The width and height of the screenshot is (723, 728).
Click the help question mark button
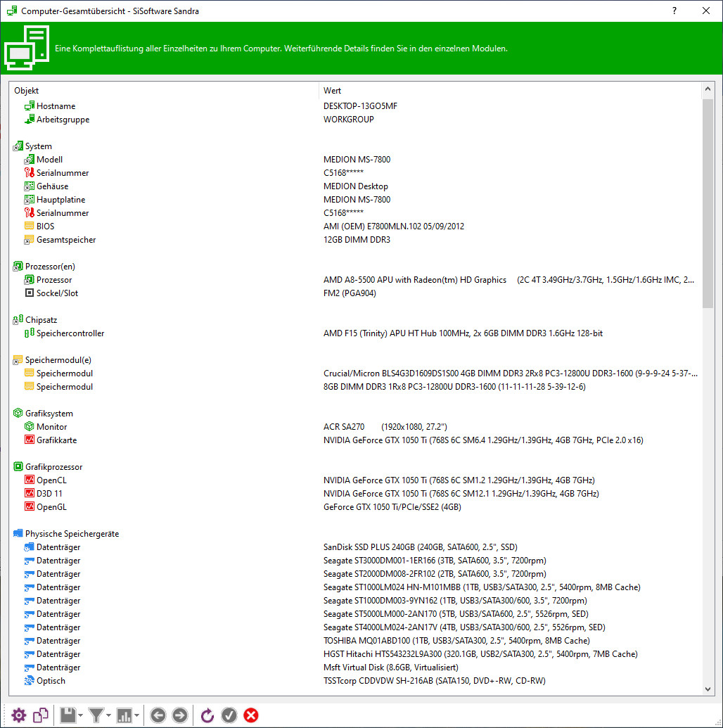pos(674,11)
